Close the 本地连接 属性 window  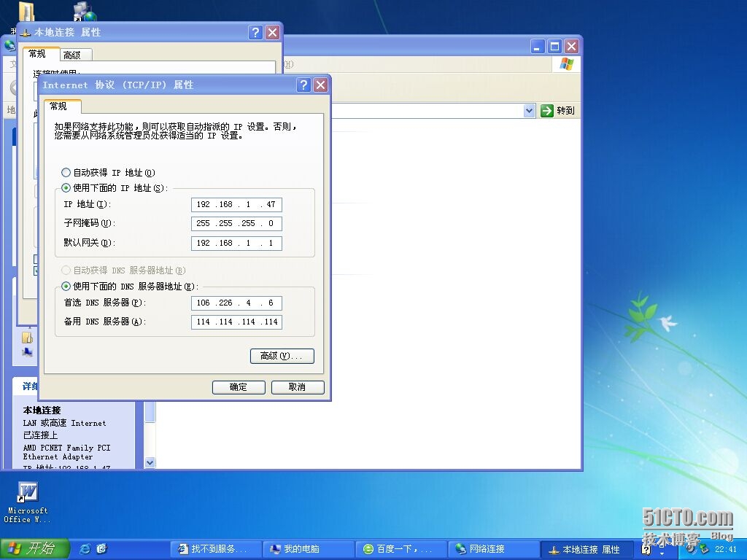(x=273, y=32)
